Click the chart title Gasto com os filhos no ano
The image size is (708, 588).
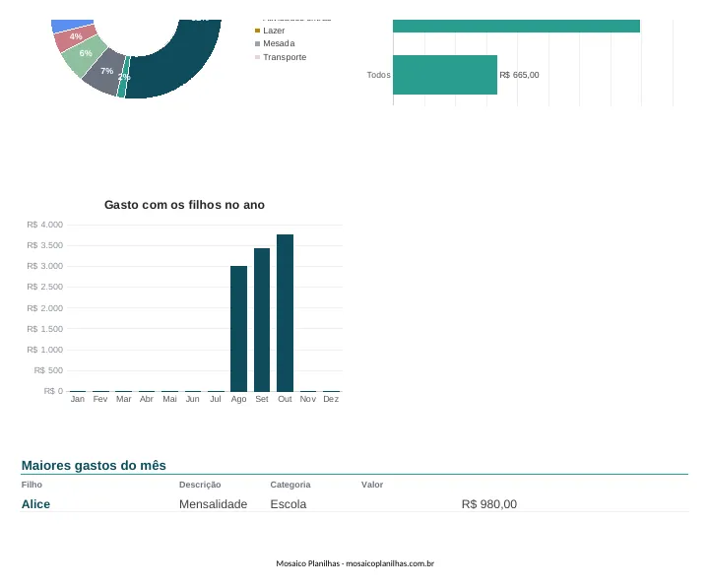[x=184, y=205]
